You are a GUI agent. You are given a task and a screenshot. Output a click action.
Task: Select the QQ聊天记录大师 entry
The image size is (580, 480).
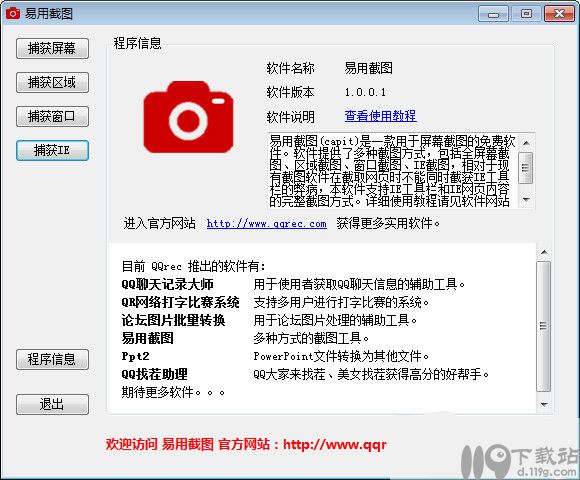167,284
